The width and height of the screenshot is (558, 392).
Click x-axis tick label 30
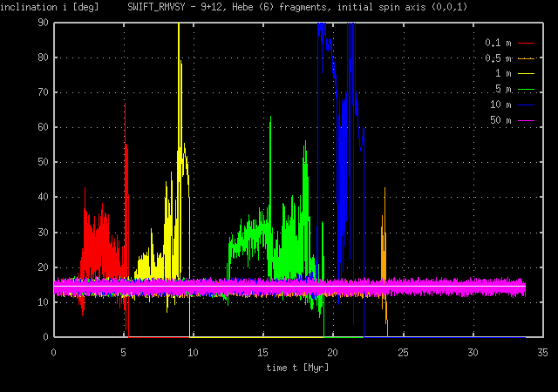pos(473,353)
